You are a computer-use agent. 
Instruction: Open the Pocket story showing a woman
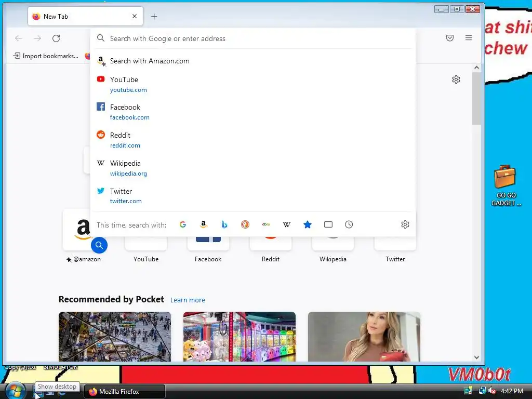[364, 337]
